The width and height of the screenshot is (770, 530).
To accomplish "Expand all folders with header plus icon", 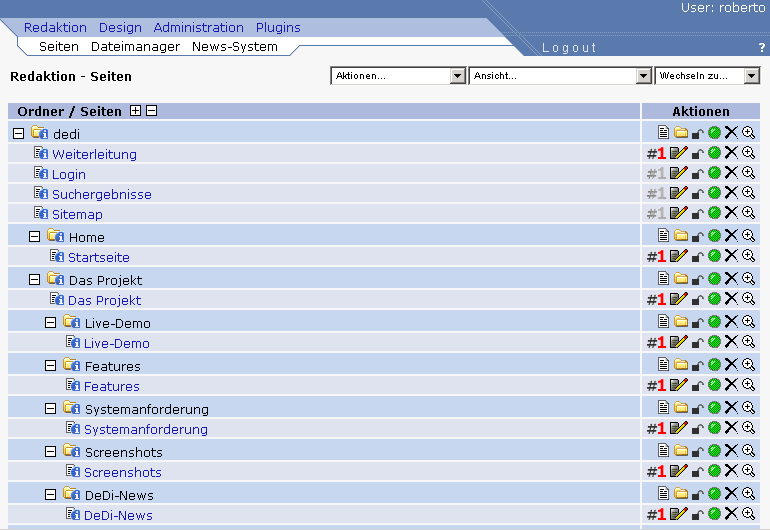I will [x=136, y=111].
